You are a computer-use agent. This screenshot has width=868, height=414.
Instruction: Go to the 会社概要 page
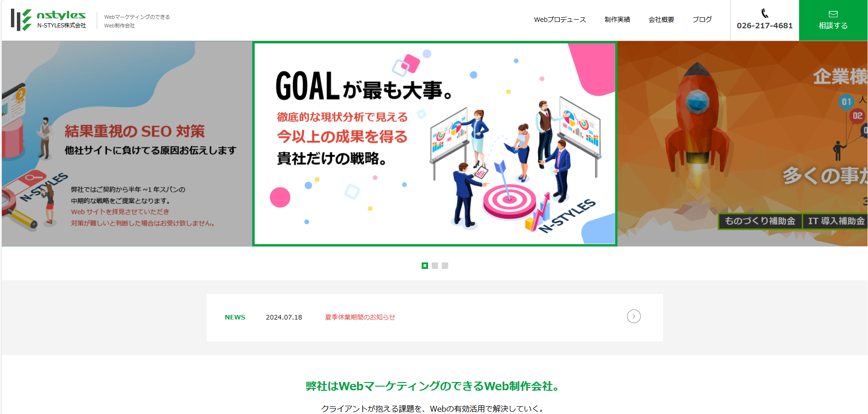click(661, 20)
